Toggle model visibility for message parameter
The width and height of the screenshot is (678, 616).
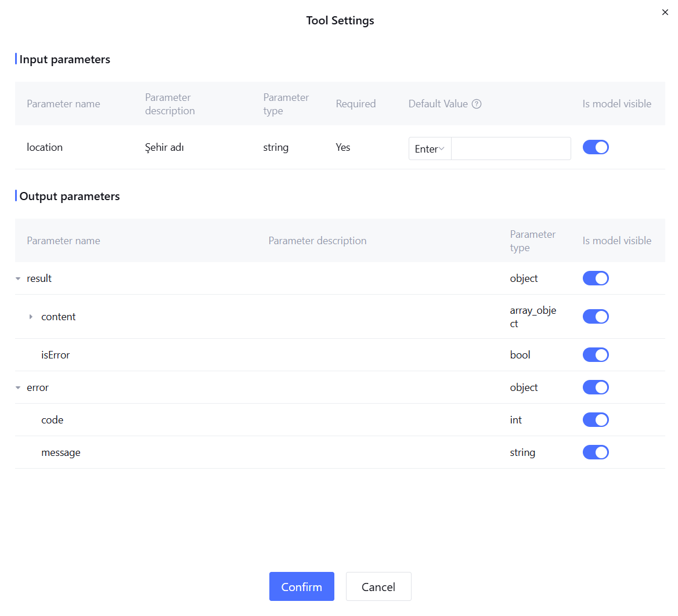(x=596, y=452)
